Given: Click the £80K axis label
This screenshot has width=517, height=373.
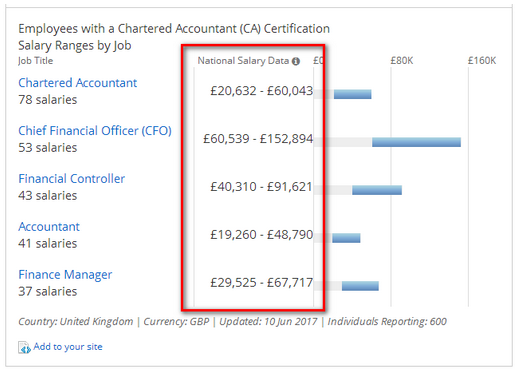Looking at the screenshot, I should point(402,61).
